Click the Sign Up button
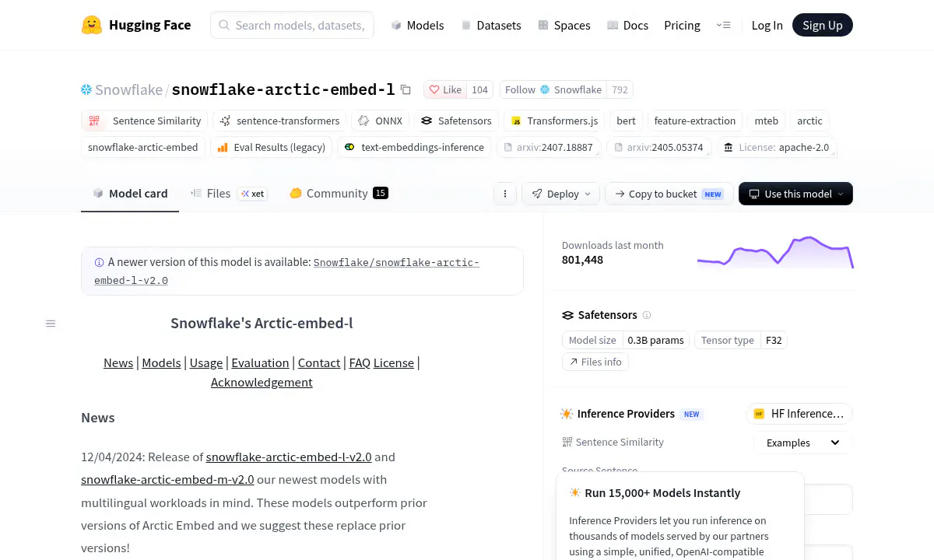Image resolution: width=934 pixels, height=560 pixels. [823, 25]
